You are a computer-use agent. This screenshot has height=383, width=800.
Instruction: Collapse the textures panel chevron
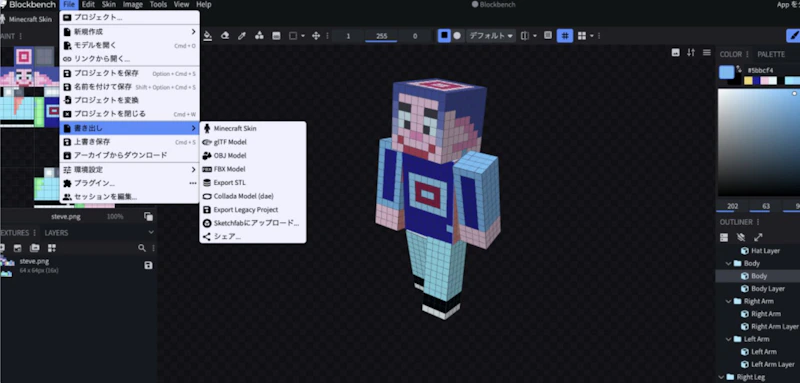[151, 233]
